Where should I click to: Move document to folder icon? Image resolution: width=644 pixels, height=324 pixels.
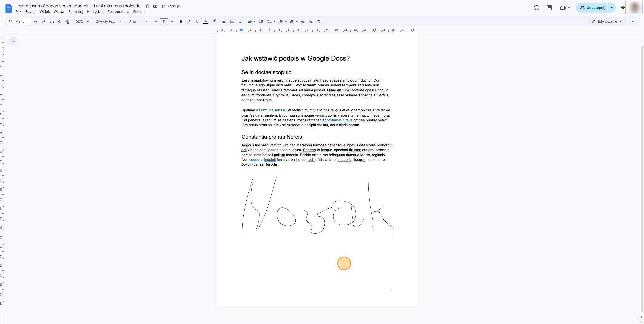pos(155,6)
